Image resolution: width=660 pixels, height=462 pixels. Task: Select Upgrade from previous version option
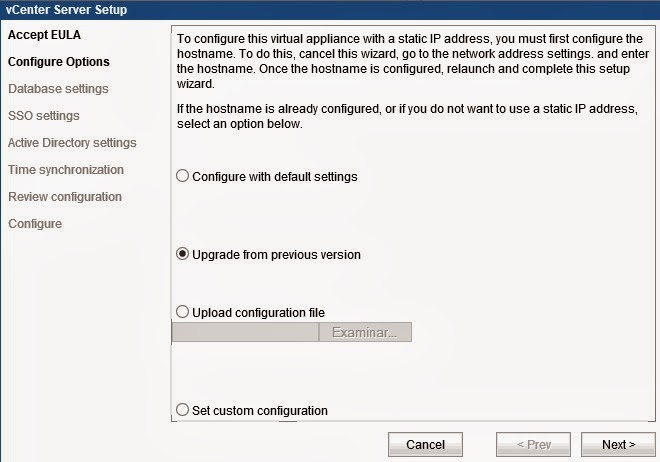click(x=182, y=254)
